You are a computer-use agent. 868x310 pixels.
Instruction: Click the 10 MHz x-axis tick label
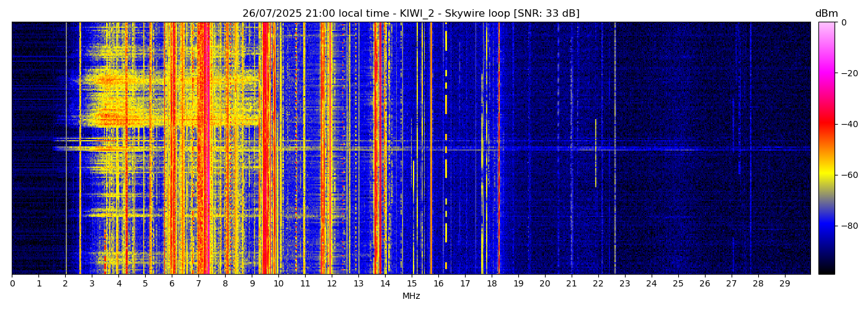[x=278, y=284]
